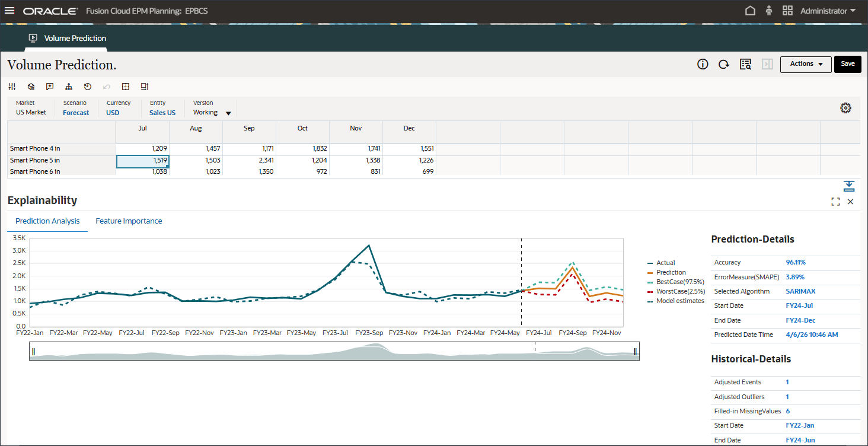This screenshot has width=868, height=446.
Task: Open the hamburger navigator menu
Action: pyautogui.click(x=9, y=11)
